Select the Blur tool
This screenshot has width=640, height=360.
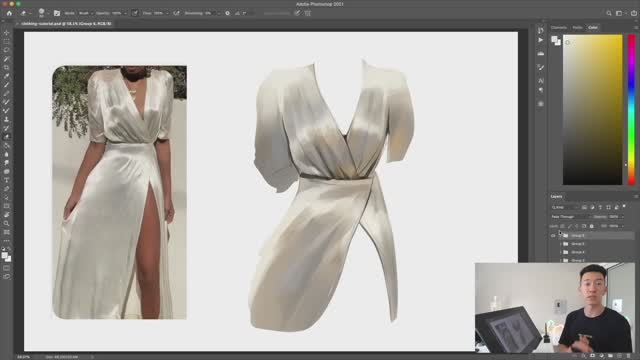(6, 154)
